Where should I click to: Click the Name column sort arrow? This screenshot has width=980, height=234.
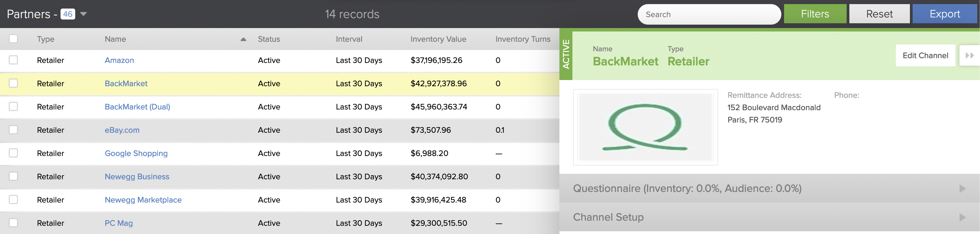(243, 39)
